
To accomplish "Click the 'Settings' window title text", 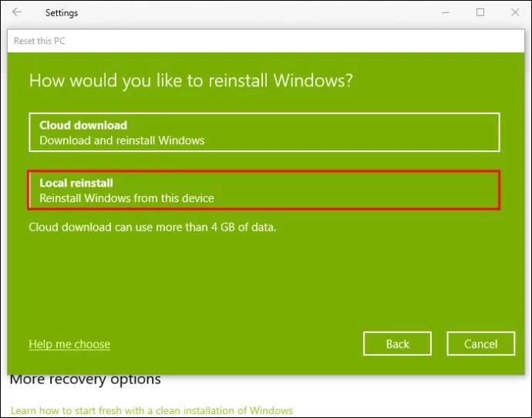I will pyautogui.click(x=62, y=13).
